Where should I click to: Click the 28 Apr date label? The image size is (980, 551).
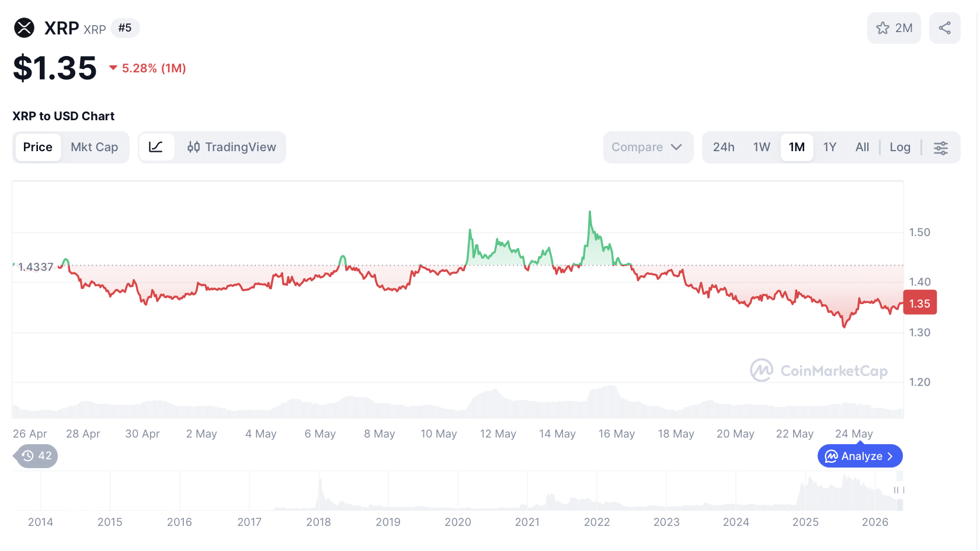point(83,434)
